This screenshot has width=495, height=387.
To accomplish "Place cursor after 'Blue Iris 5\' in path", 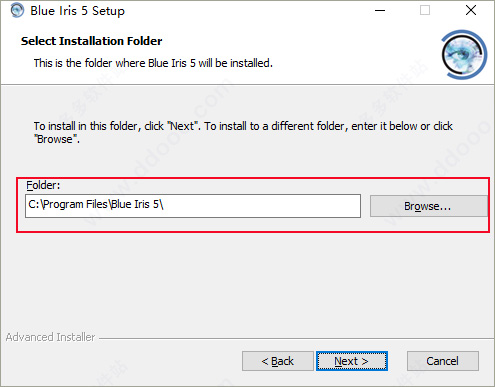I will [164, 204].
